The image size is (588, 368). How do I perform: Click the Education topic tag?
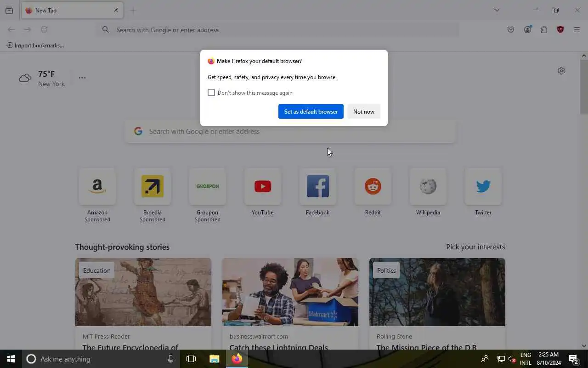click(97, 270)
